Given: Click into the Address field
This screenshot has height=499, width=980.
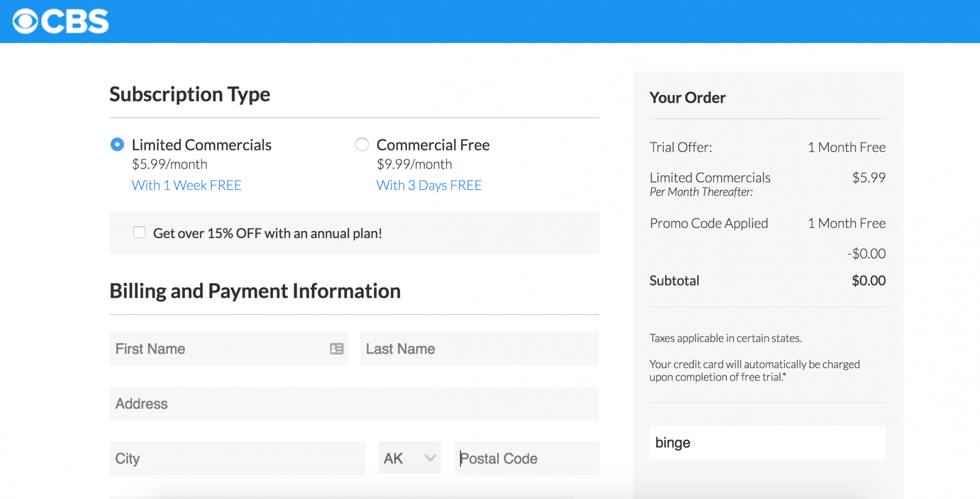Looking at the screenshot, I should click(354, 403).
